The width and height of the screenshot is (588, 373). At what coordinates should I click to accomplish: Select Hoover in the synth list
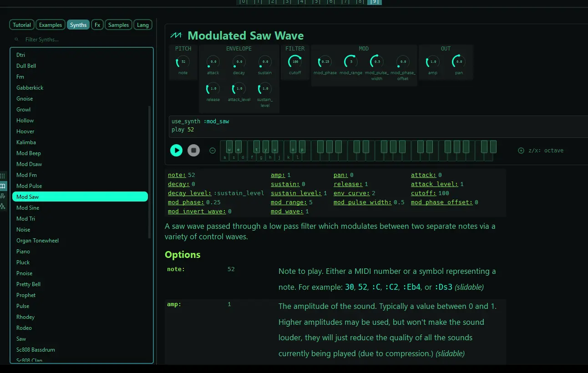coord(80,131)
